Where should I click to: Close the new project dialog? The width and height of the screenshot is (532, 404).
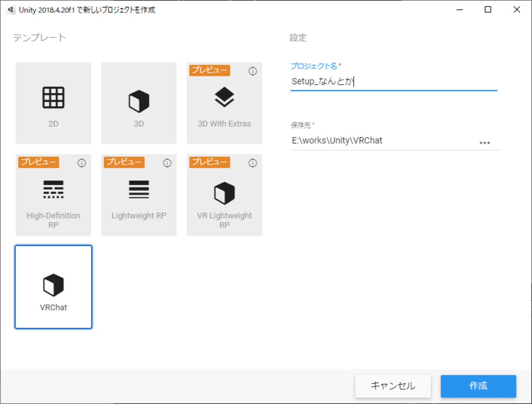(x=517, y=9)
